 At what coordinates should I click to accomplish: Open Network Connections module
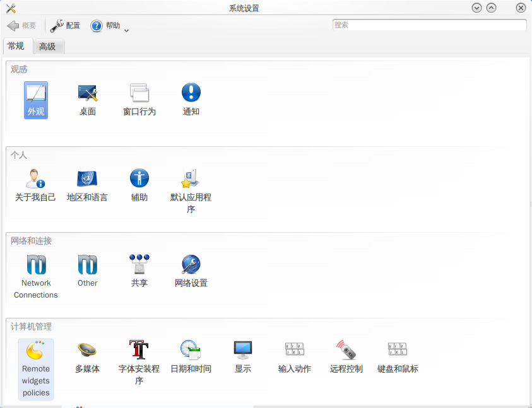pyautogui.click(x=36, y=277)
